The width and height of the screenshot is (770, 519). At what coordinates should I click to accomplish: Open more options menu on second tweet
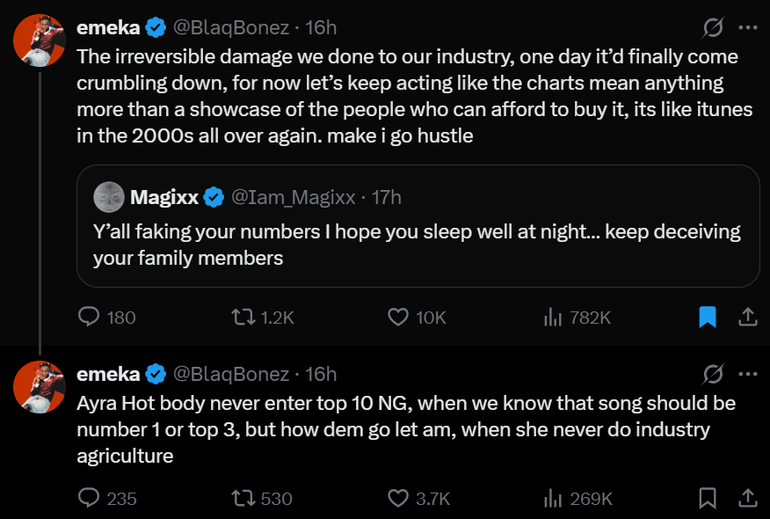(x=746, y=374)
